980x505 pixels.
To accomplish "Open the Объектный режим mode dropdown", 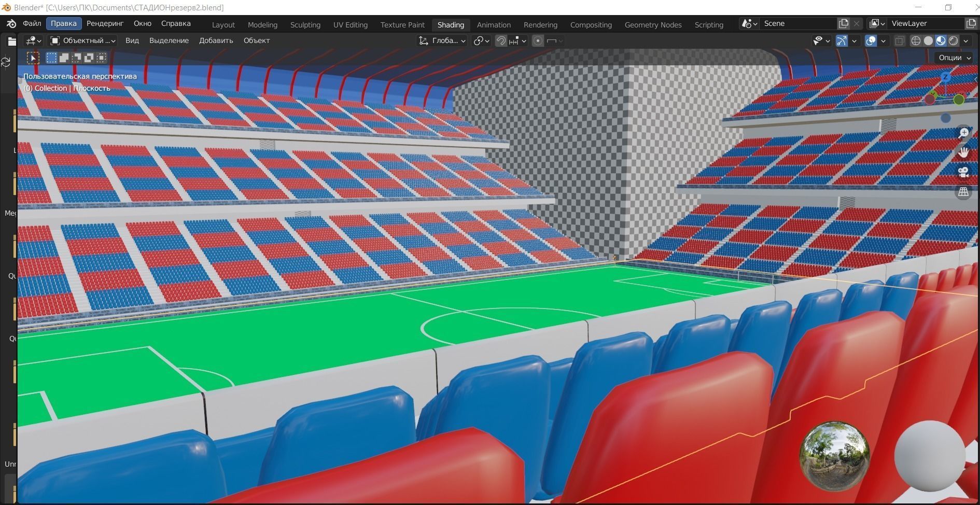I will click(x=81, y=40).
